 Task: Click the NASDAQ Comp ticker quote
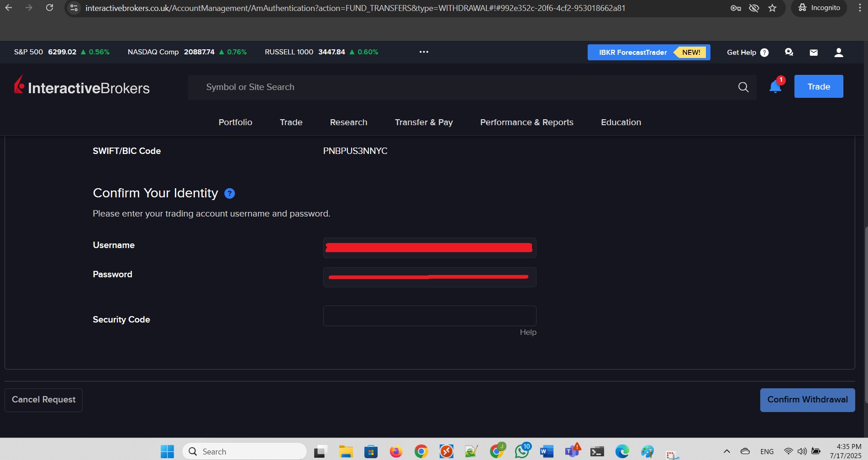pyautogui.click(x=187, y=52)
